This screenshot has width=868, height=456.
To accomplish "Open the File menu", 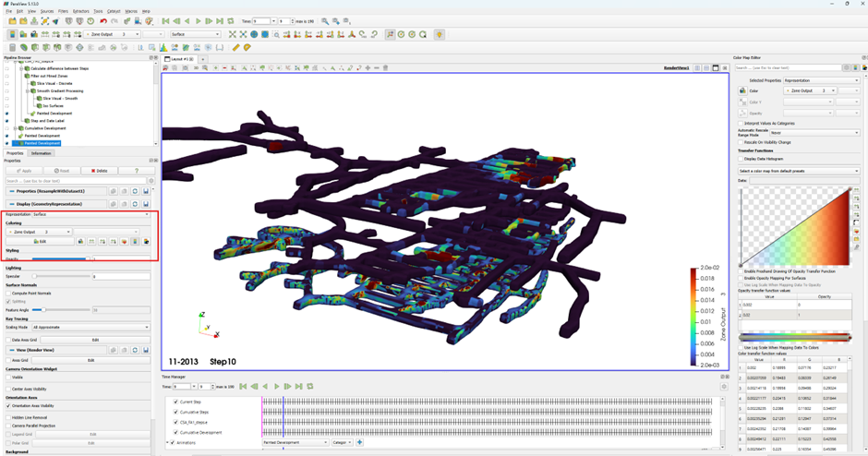I will click(x=9, y=11).
